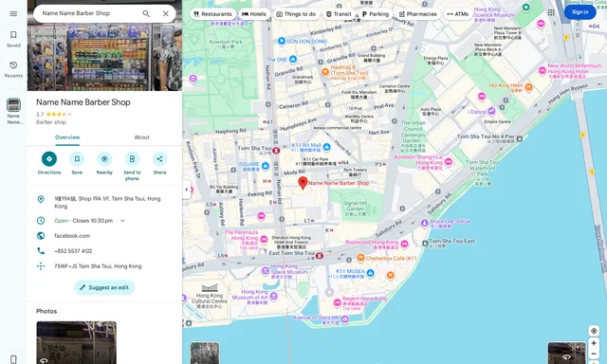The height and width of the screenshot is (364, 607).
Task: Click the K11 MUSEA marker
Action: tap(370, 273)
